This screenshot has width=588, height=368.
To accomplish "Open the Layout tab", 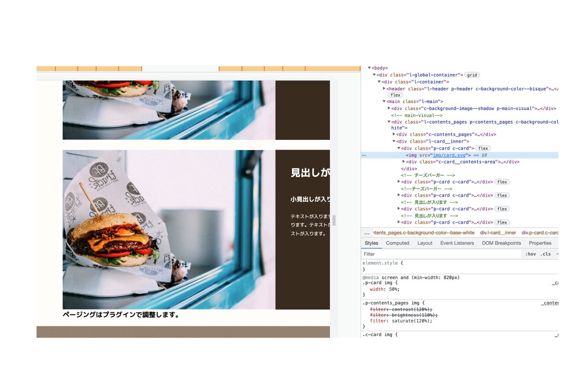I will [x=425, y=243].
